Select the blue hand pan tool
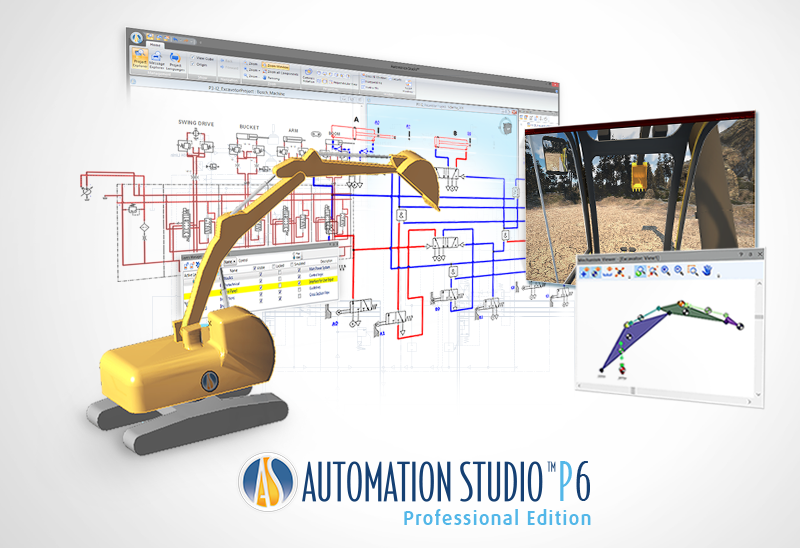The height and width of the screenshot is (548, 800). pos(707,270)
